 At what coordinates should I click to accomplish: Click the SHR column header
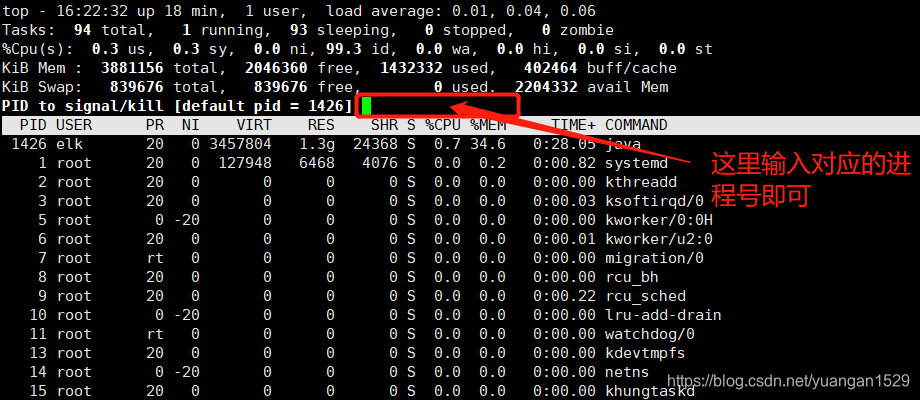[384, 125]
